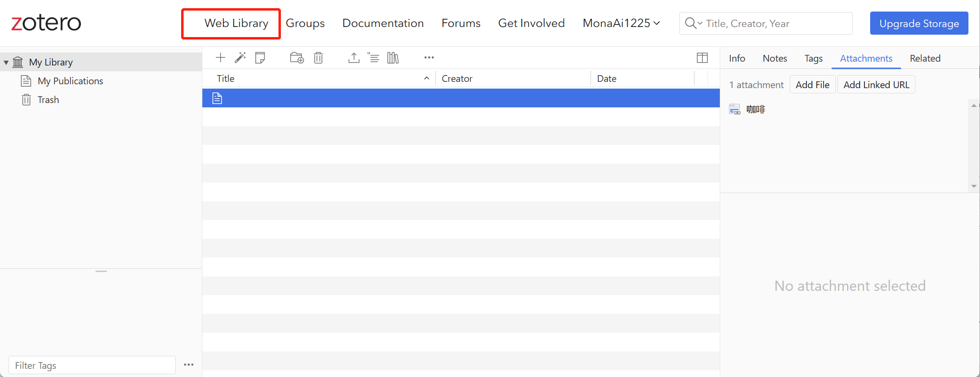Screen dimensions: 980x377
Task: Click the Filter Tags input field
Action: [92, 365]
